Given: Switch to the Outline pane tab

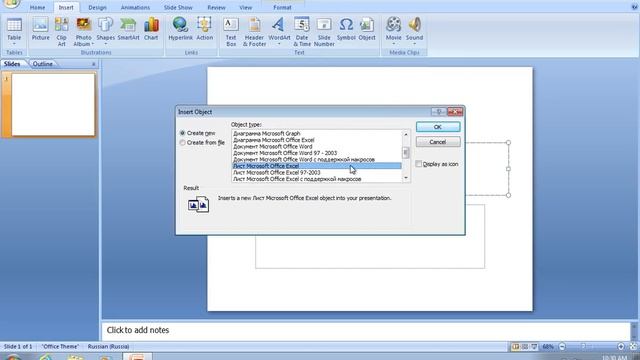Looking at the screenshot, I should 43,64.
